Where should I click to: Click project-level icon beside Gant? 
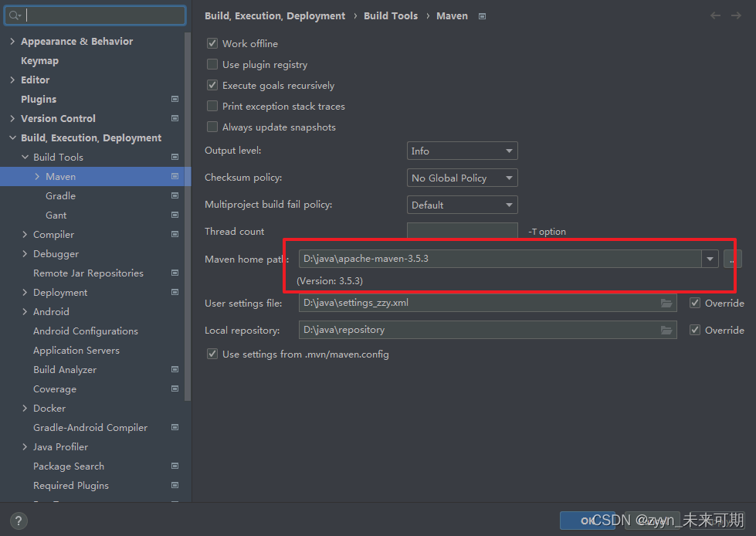(175, 215)
